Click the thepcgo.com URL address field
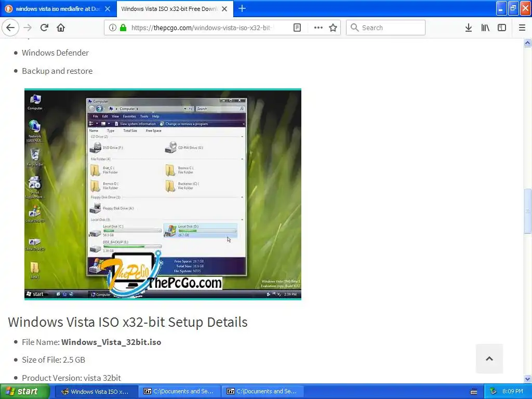 tap(202, 28)
